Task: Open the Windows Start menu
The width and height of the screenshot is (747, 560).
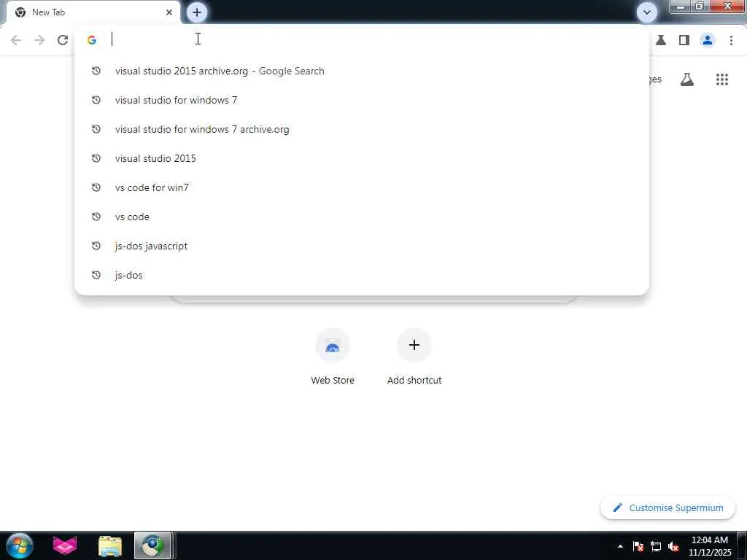Action: (20, 545)
